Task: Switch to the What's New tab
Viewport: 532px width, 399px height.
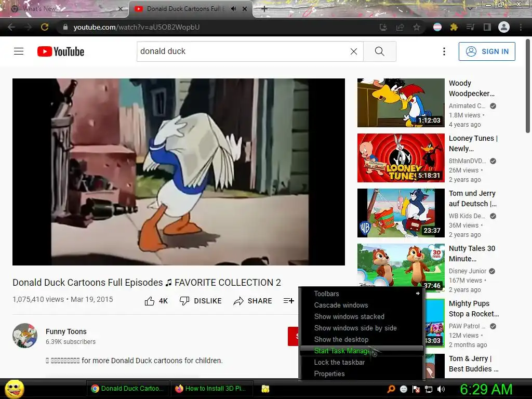Action: [64, 9]
